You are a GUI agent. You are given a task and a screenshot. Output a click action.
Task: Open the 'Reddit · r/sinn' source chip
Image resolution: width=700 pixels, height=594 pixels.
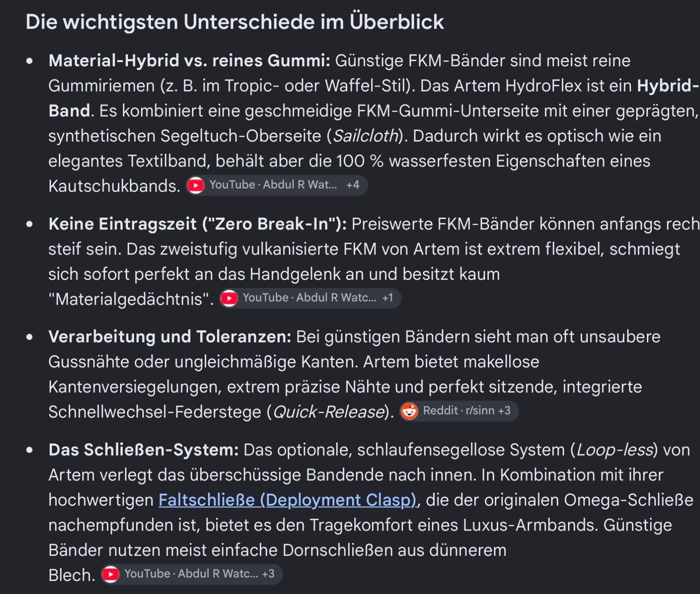(459, 411)
